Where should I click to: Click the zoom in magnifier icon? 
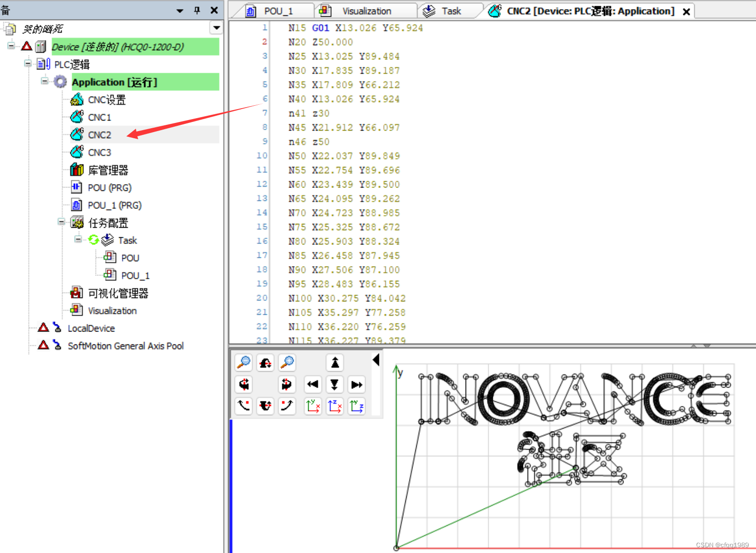pos(287,362)
